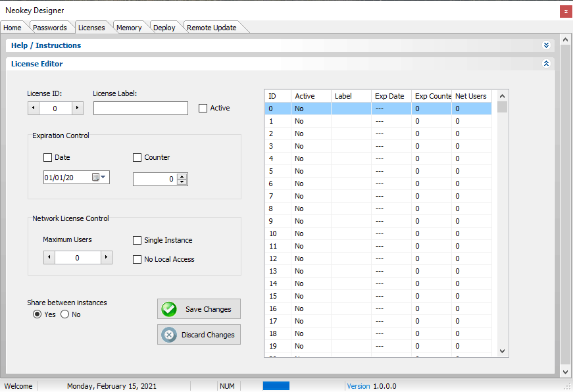Click the Exp Counter cell of row 12

(432, 258)
